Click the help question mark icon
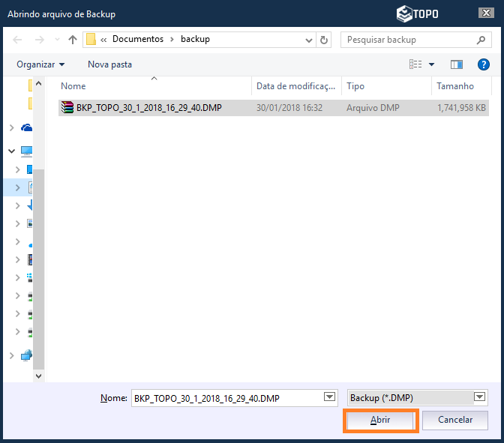 coord(484,64)
